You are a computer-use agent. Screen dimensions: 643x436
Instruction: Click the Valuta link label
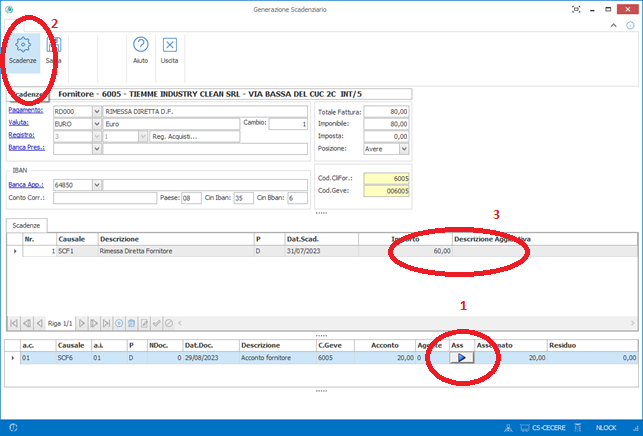tap(18, 122)
